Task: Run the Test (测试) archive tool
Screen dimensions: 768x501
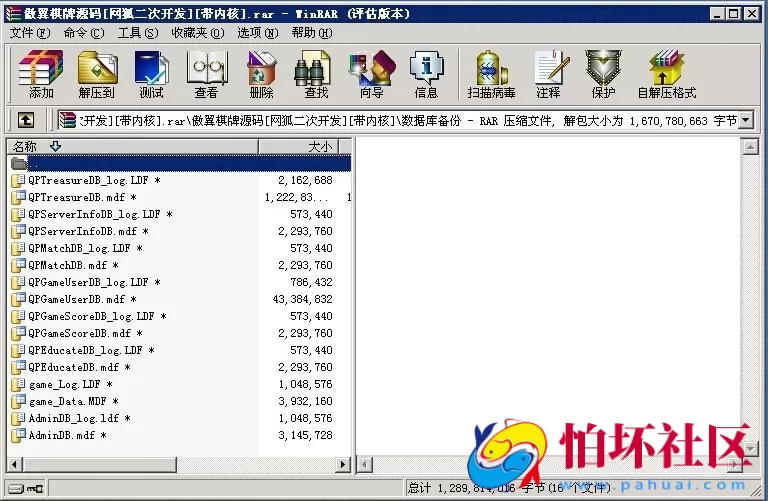Action: [x=151, y=74]
